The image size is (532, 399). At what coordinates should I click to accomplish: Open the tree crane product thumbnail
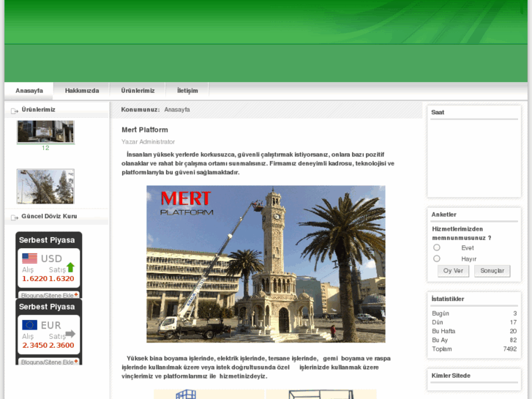click(x=45, y=187)
